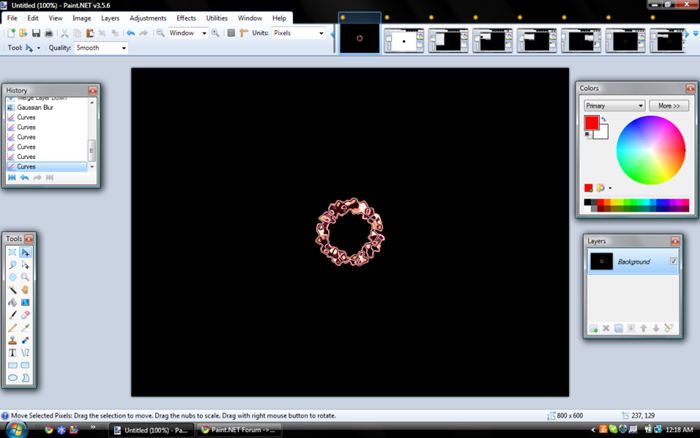This screenshot has height=438, width=700.
Task: Select the Rectangle Select tool
Action: pyautogui.click(x=12, y=252)
